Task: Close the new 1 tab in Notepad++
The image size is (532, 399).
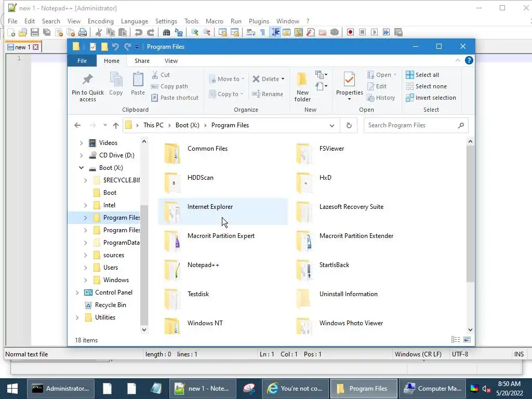Action: point(36,47)
